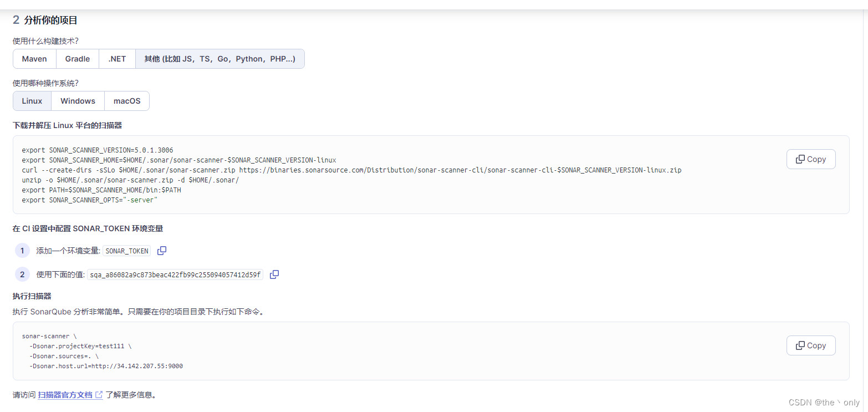Viewport: 868px width, 412px height.
Task: Choose Windows operating system
Action: [78, 101]
